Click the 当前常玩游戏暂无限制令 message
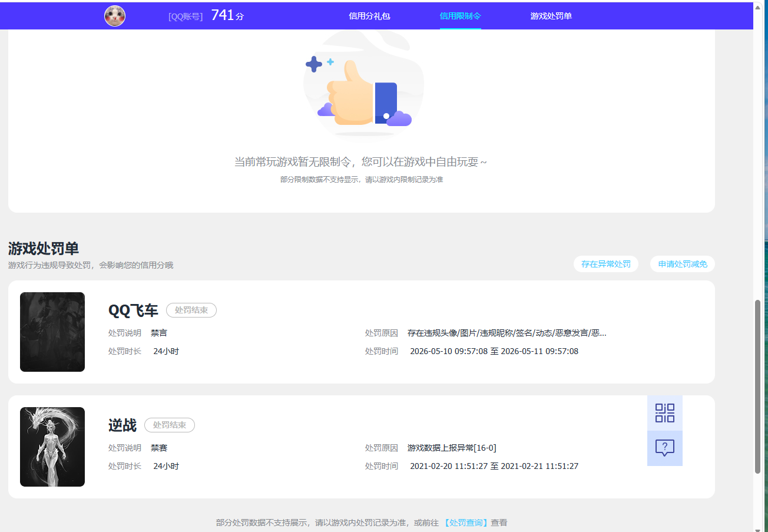Viewport: 768px width, 532px height. click(361, 162)
